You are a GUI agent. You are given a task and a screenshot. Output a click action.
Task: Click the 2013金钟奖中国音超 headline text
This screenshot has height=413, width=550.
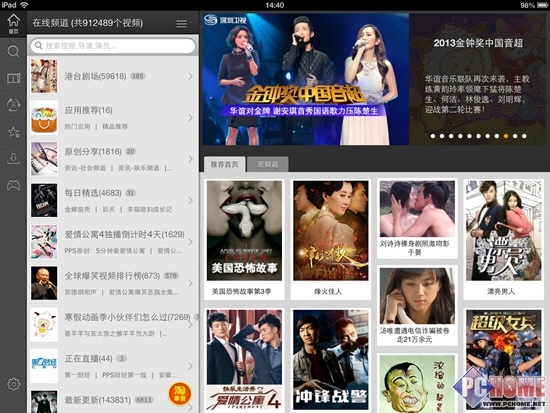[x=478, y=43]
